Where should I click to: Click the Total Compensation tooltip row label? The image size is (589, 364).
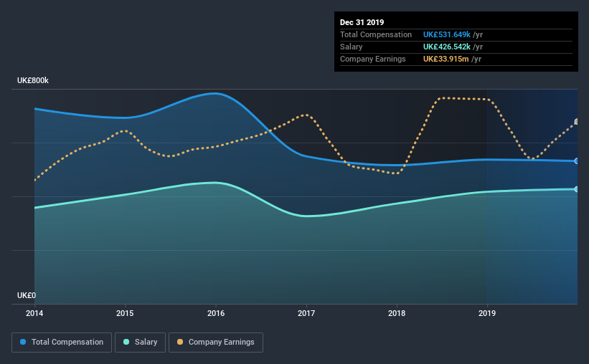376,34
